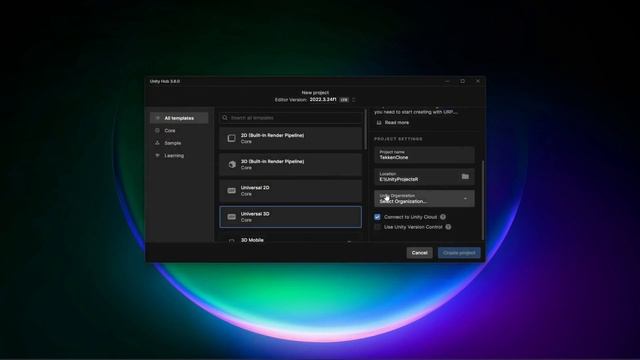Open the Sample templates category
This screenshot has height=360, width=640.
pyautogui.click(x=172, y=143)
